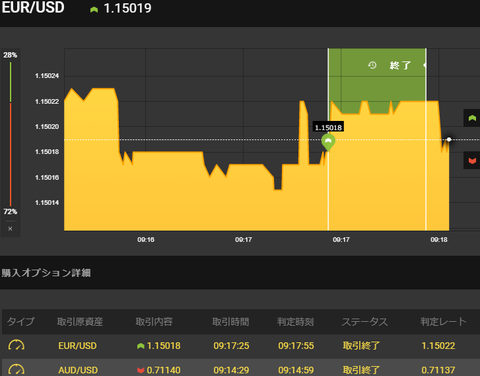The height and width of the screenshot is (376, 480).
Task: Click the 判定時刻 column header
Action: click(295, 322)
